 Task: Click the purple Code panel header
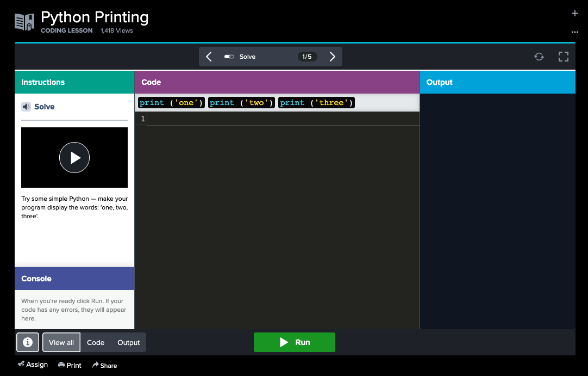pyautogui.click(x=277, y=82)
